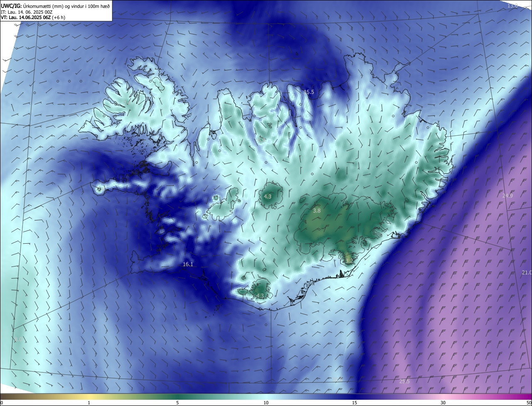Click the '15.5' value off the north coast
Screen dimensions: 532x406
(x=309, y=92)
